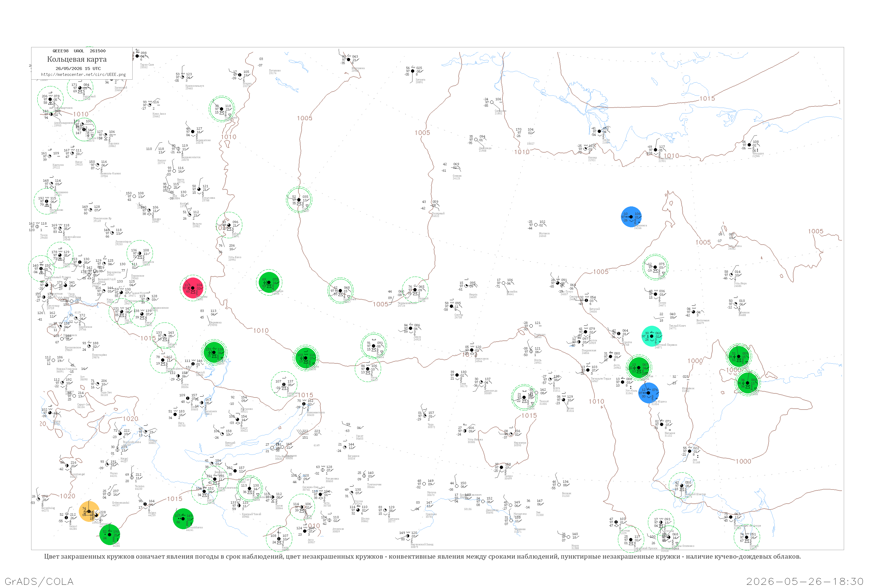The image size is (882, 588).
Task: Click the station label 'Жигалово 30521'
Action: (x=246, y=410)
